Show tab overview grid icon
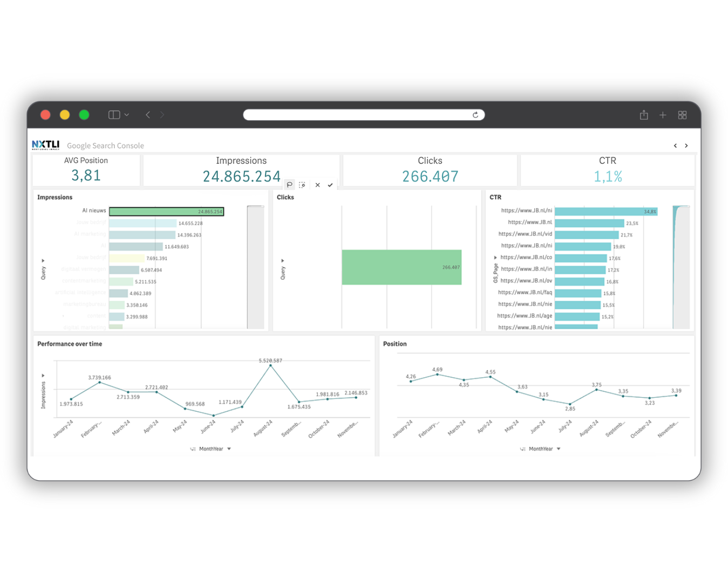Screen dimensions: 728x582 pos(682,115)
